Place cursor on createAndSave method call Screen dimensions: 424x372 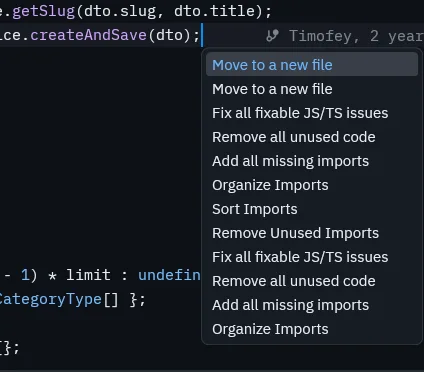89,35
